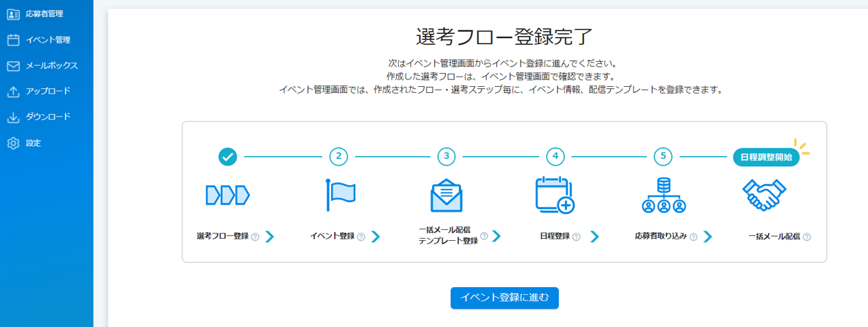The width and height of the screenshot is (868, 327).
Task: Click the triple-arrow selection flow icon
Action: (228, 195)
